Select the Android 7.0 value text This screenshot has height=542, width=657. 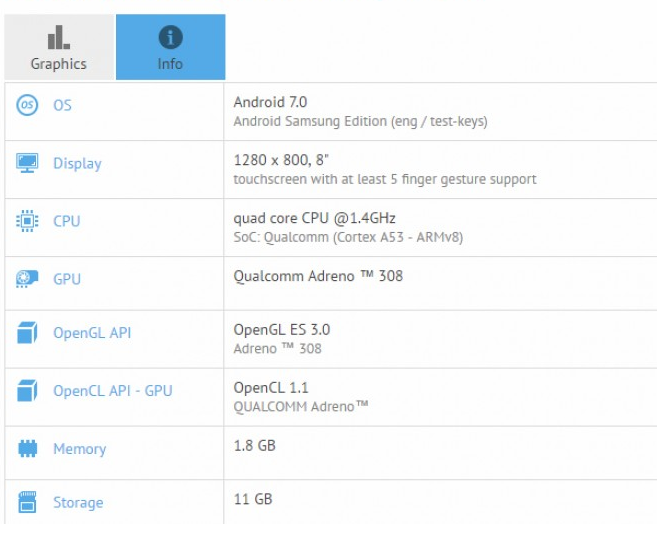coord(270,102)
